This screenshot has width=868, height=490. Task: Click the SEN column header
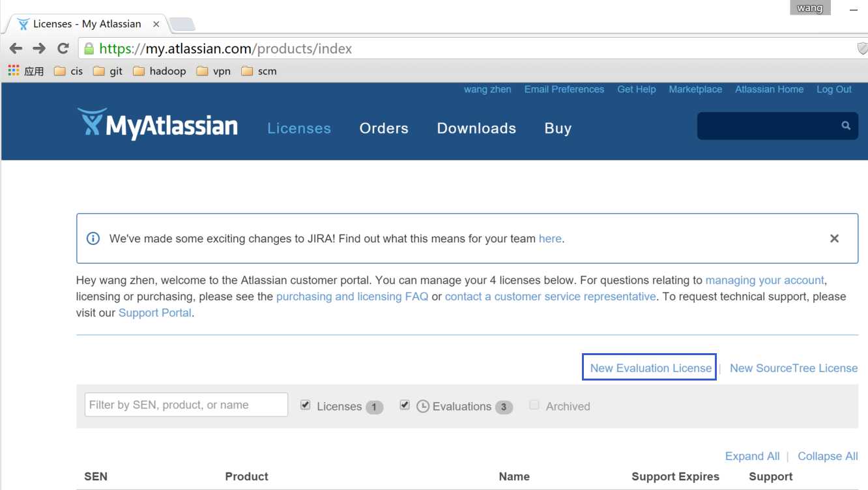(96, 476)
